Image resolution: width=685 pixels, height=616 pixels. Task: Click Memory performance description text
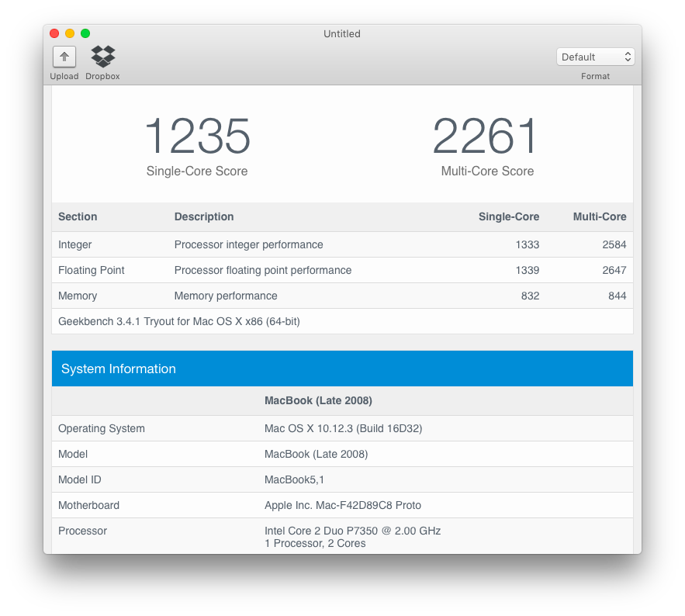pyautogui.click(x=226, y=296)
